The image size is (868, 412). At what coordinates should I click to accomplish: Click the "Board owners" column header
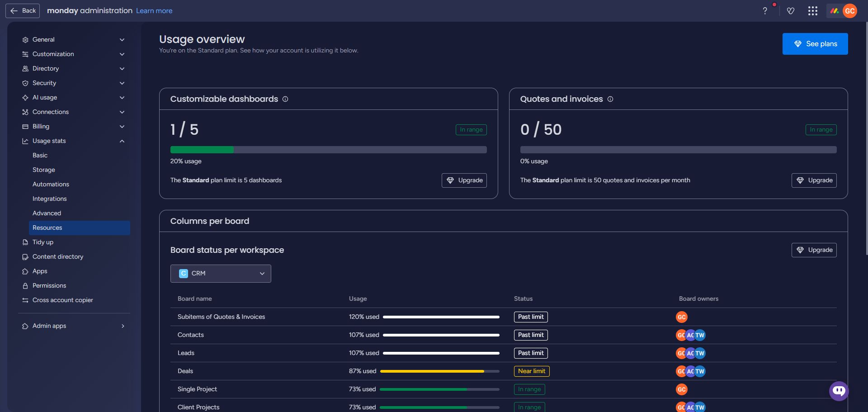click(698, 299)
